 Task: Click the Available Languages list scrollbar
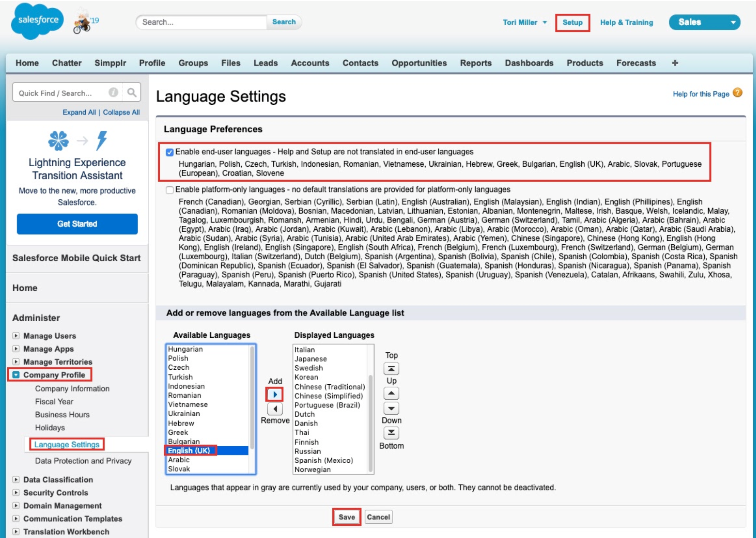pos(252,398)
